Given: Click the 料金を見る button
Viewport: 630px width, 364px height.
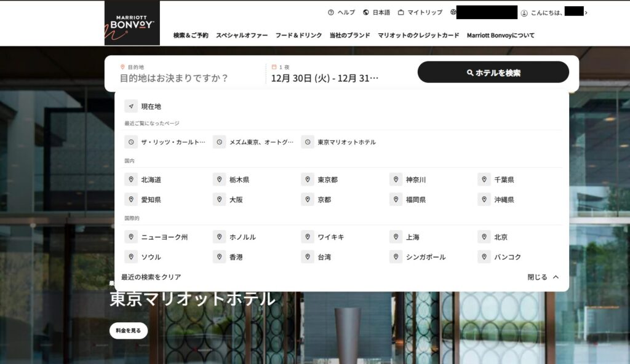Looking at the screenshot, I should (x=129, y=330).
